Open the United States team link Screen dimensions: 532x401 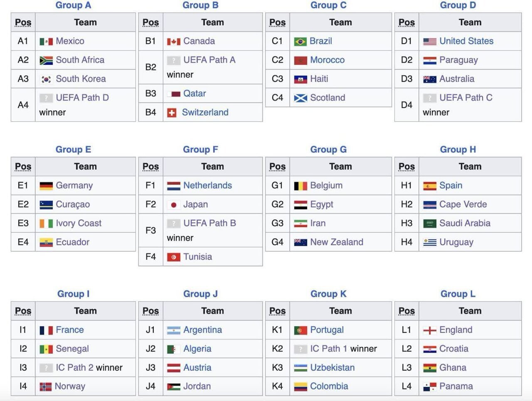coord(466,41)
